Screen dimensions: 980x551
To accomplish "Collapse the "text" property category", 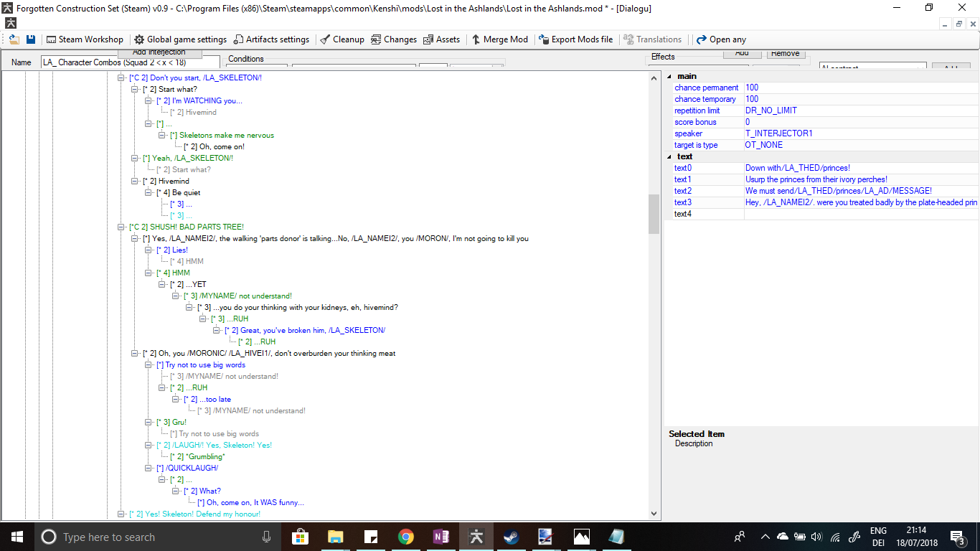I will 669,156.
